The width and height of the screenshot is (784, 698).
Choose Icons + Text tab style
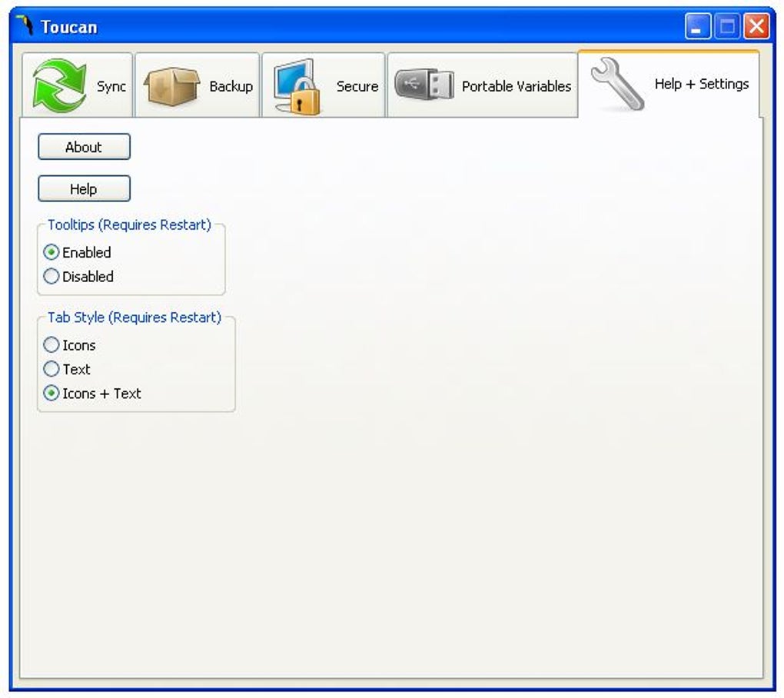tap(92, 393)
